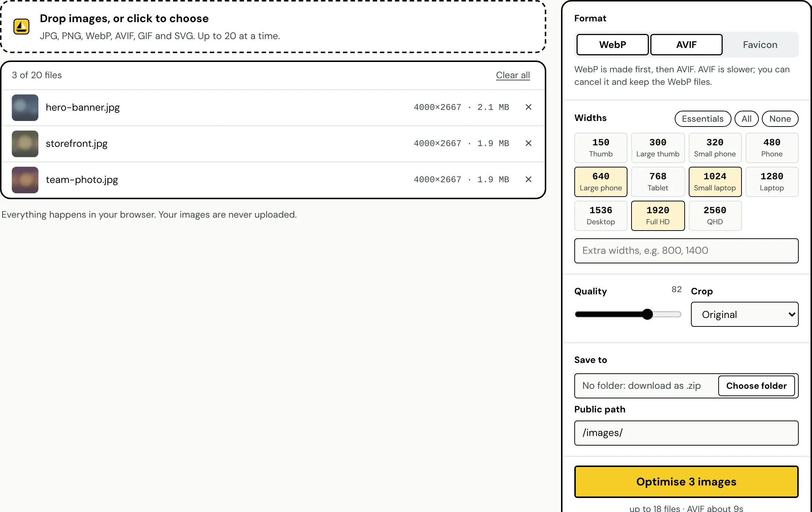Select the None widths preset

pos(780,119)
